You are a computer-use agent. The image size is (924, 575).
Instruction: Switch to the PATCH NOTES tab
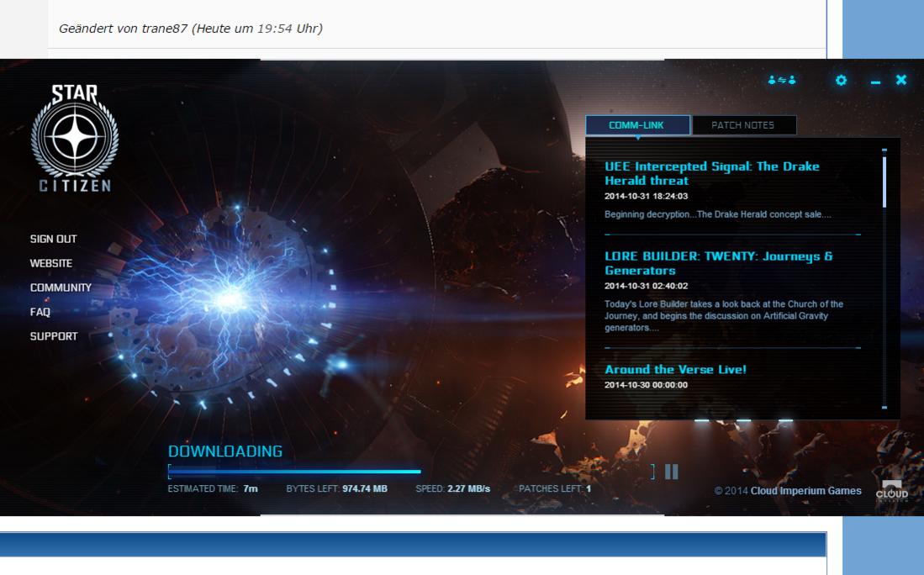coord(744,125)
